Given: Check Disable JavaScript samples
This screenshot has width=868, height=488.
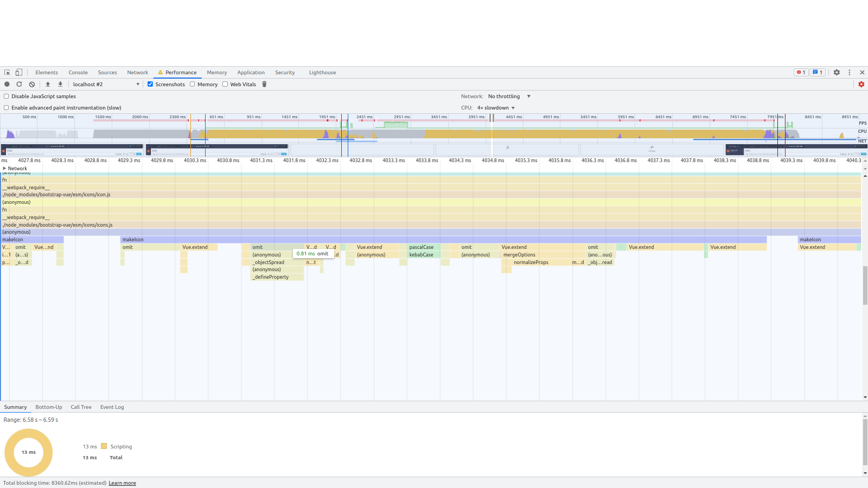Looking at the screenshot, I should point(7,97).
